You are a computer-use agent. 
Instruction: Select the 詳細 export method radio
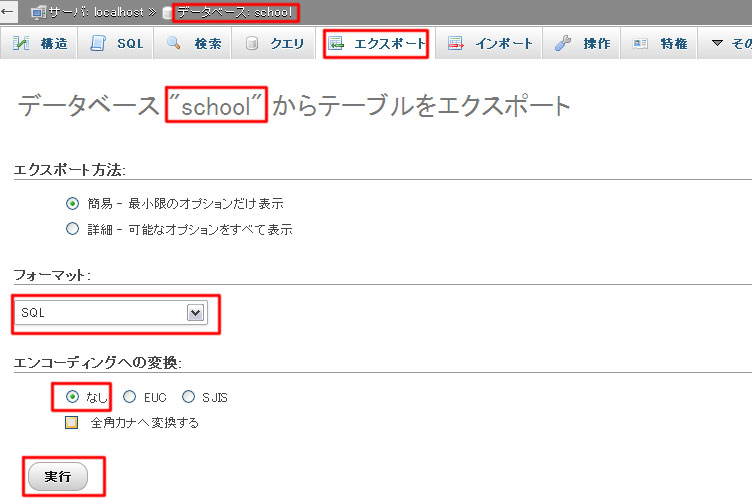[x=72, y=229]
